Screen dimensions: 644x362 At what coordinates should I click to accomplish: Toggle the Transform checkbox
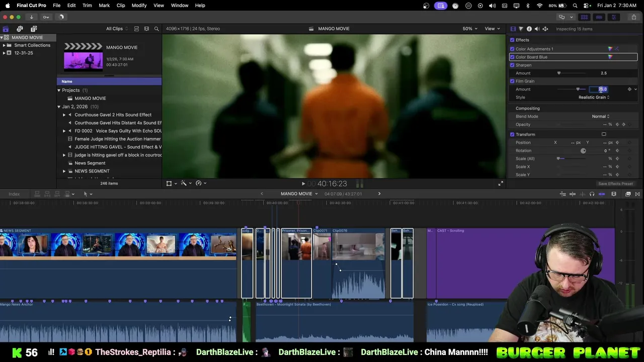coord(512,134)
